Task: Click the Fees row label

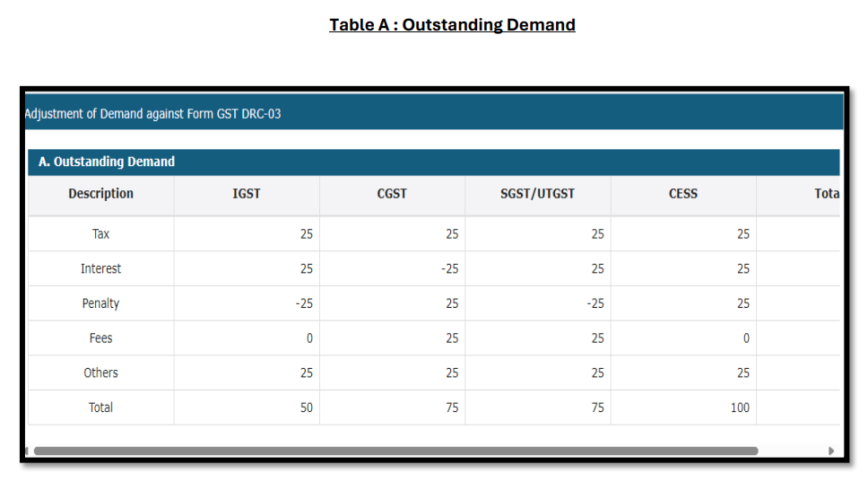Action: 100,338
